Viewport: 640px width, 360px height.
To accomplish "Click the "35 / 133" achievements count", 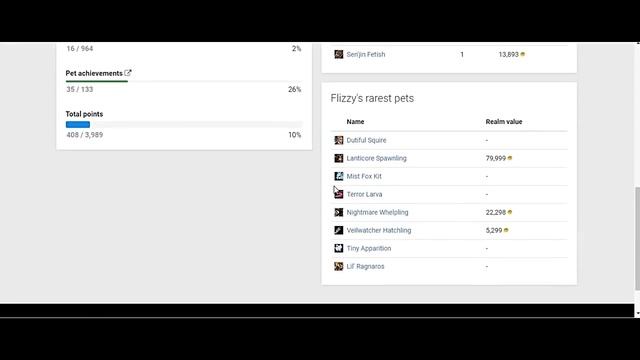I will [80, 89].
